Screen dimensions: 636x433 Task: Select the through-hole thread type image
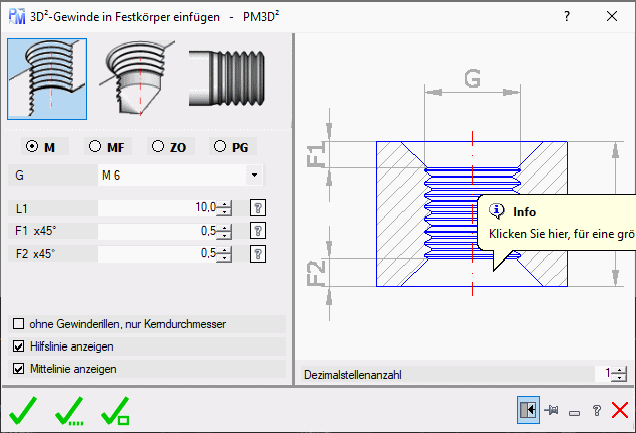(47, 78)
